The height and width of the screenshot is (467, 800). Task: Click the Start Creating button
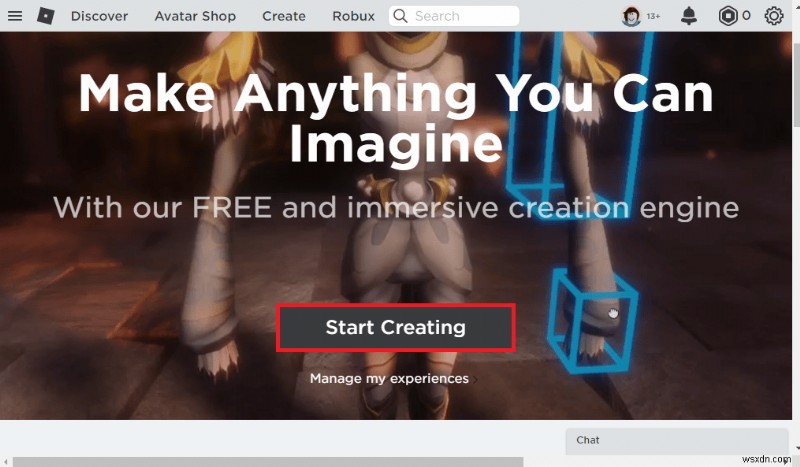click(x=395, y=327)
